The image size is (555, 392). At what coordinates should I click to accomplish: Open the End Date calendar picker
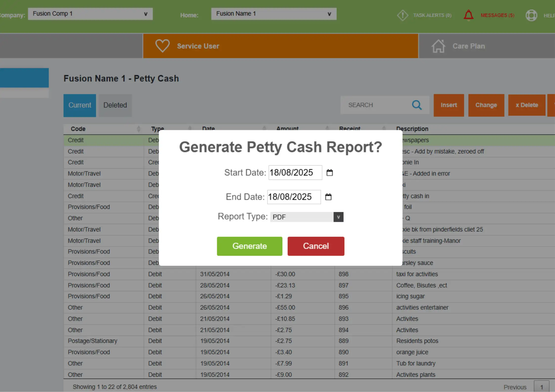(329, 197)
